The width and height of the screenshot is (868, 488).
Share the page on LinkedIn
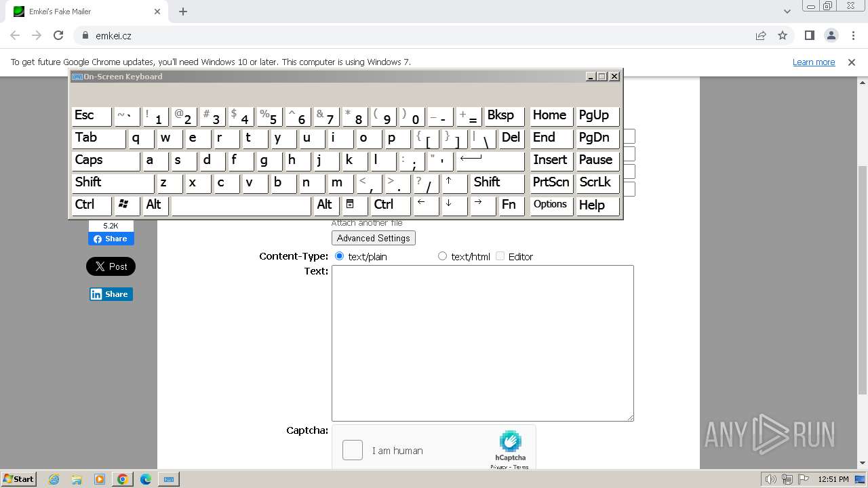coord(111,294)
